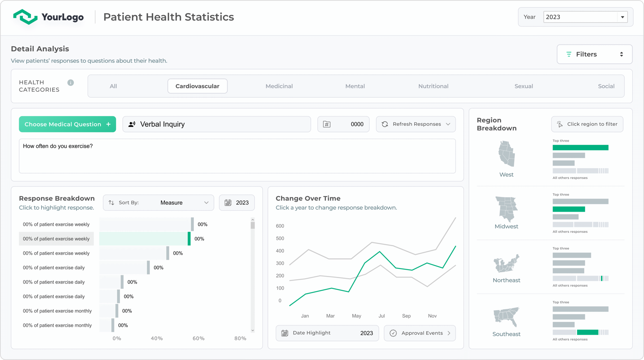Switch to the Medicinal category tab
The width and height of the screenshot is (644, 360).
[279, 86]
